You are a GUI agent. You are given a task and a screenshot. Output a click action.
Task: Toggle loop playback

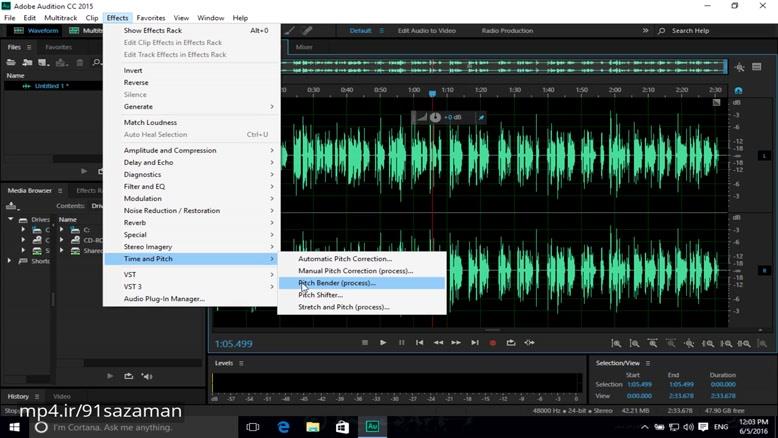pyautogui.click(x=511, y=343)
